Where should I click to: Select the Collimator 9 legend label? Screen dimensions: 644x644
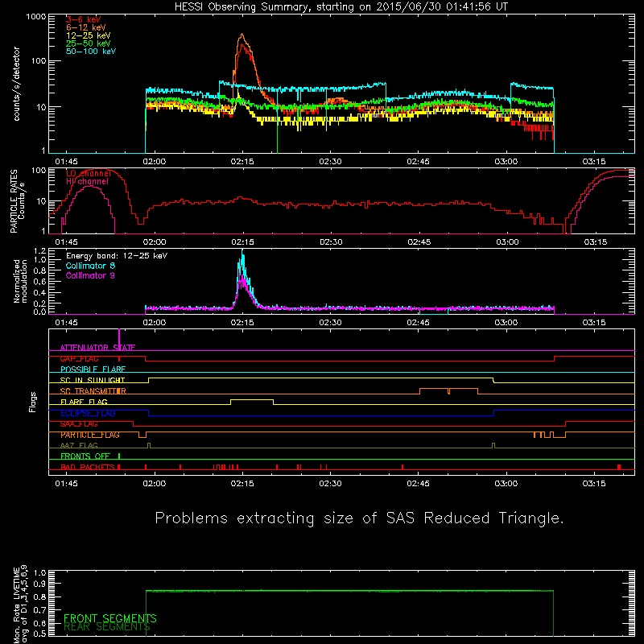click(90, 275)
